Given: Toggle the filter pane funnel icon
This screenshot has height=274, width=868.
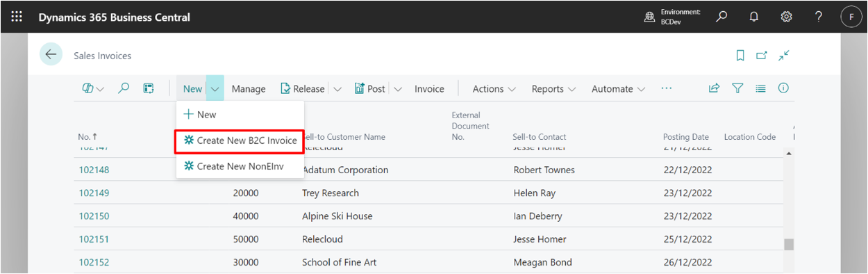Looking at the screenshot, I should [x=737, y=88].
